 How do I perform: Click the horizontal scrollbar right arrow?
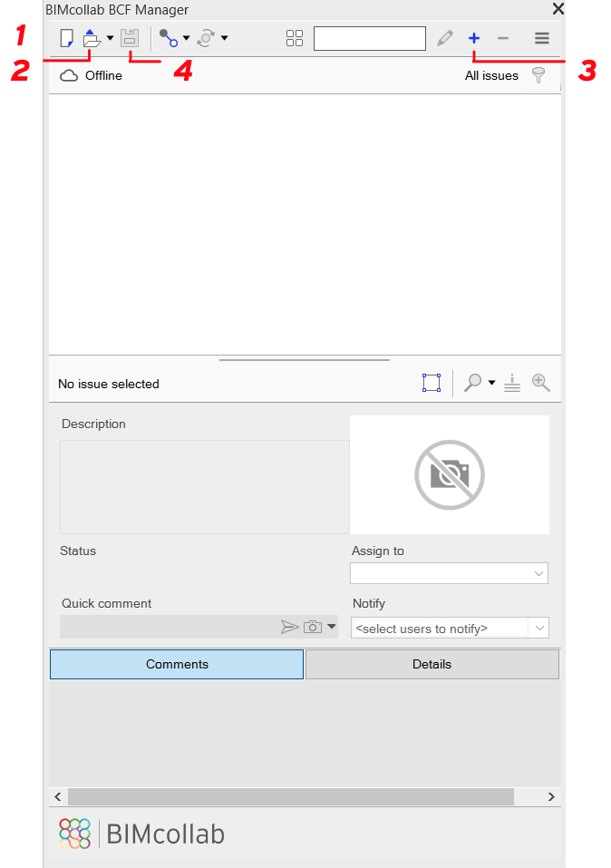click(x=551, y=796)
